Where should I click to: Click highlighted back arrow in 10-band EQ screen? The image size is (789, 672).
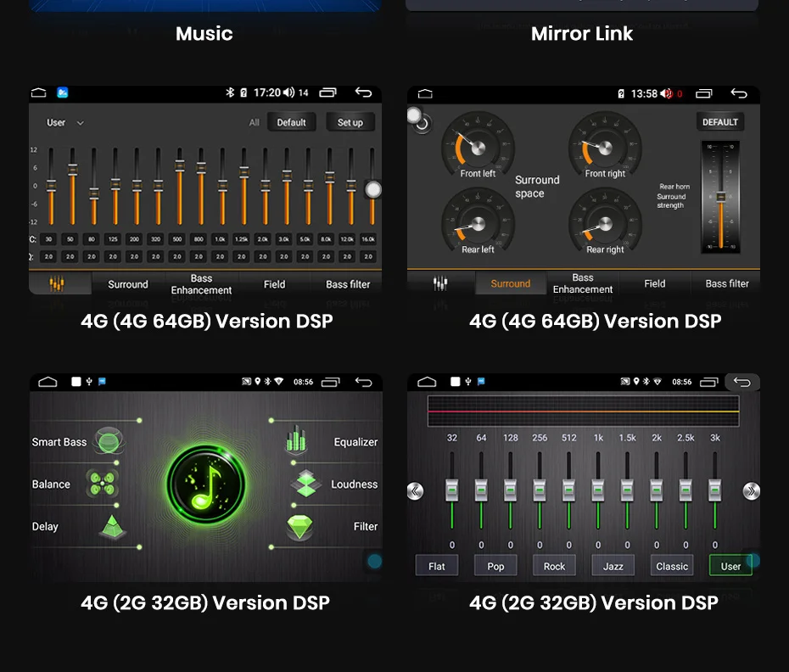[x=742, y=382]
